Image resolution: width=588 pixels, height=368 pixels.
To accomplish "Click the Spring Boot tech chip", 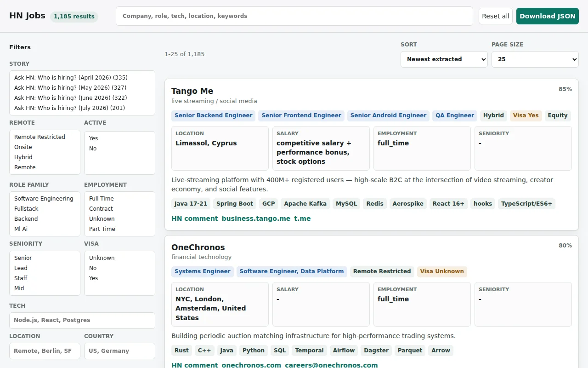I will [x=235, y=204].
